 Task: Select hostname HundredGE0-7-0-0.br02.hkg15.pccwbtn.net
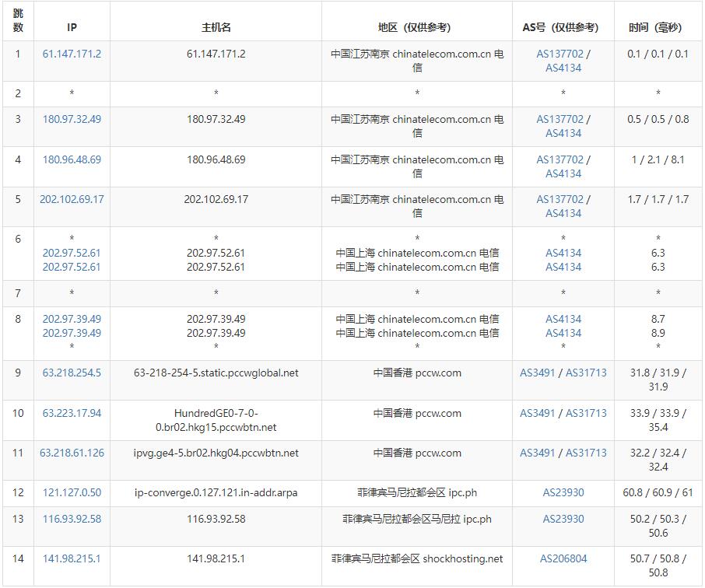click(216, 420)
